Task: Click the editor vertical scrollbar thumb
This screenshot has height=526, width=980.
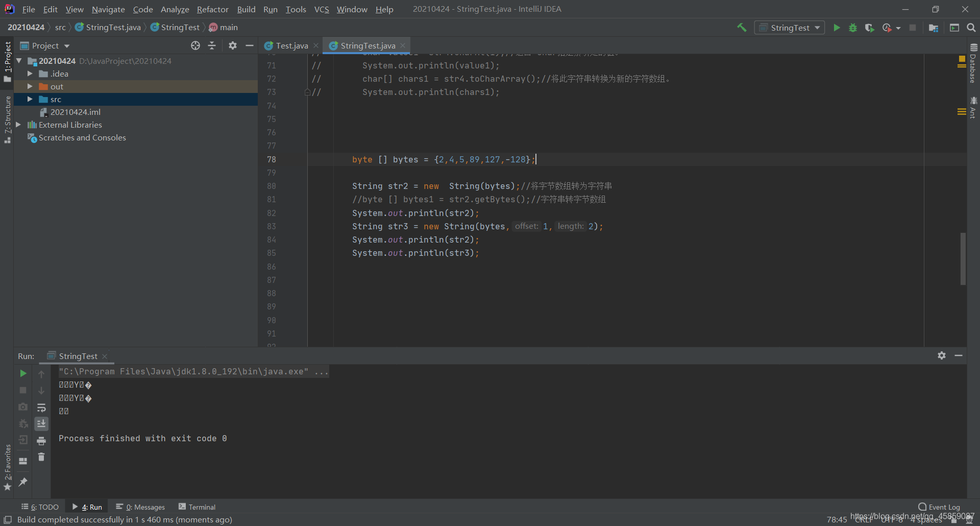Action: (x=963, y=259)
